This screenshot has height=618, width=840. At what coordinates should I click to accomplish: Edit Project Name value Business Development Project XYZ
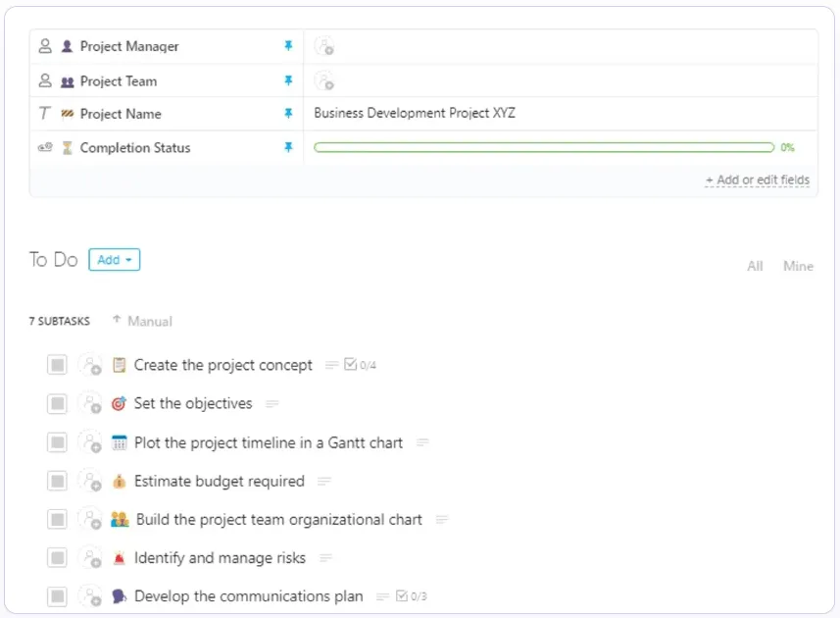click(415, 113)
